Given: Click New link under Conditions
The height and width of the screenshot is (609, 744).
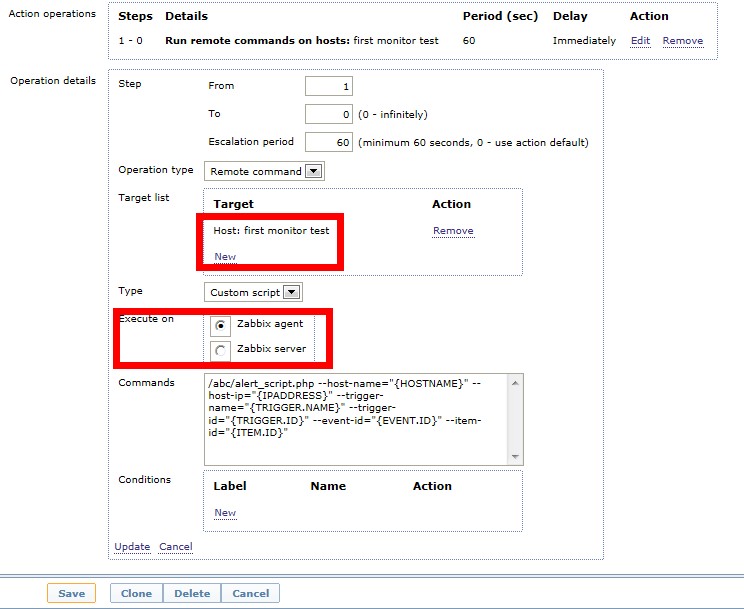Looking at the screenshot, I should click(225, 513).
